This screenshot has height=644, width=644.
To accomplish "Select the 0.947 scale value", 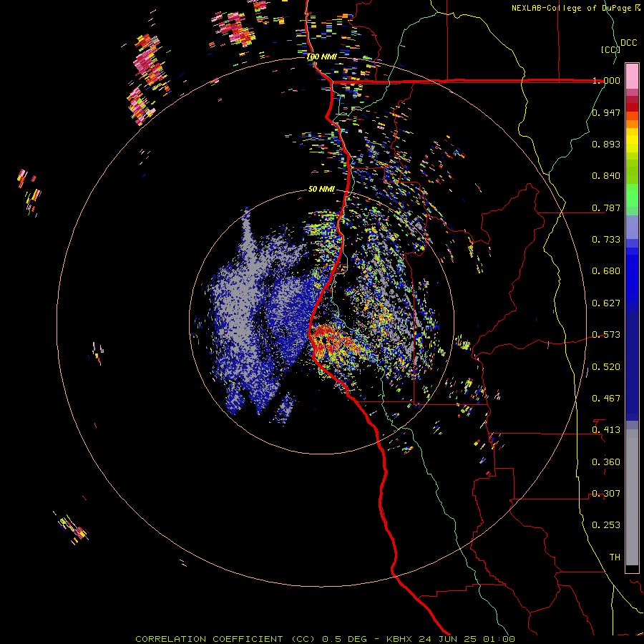I will pos(606,112).
